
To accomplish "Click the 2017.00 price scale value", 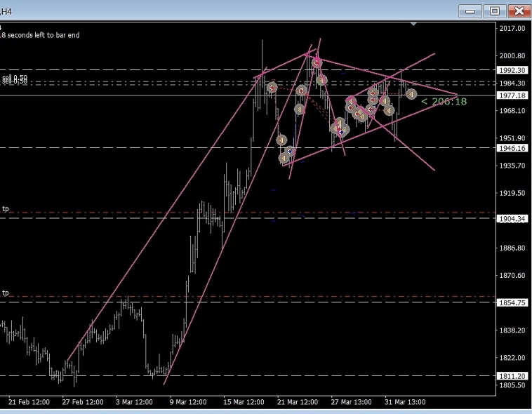I will click(512, 28).
